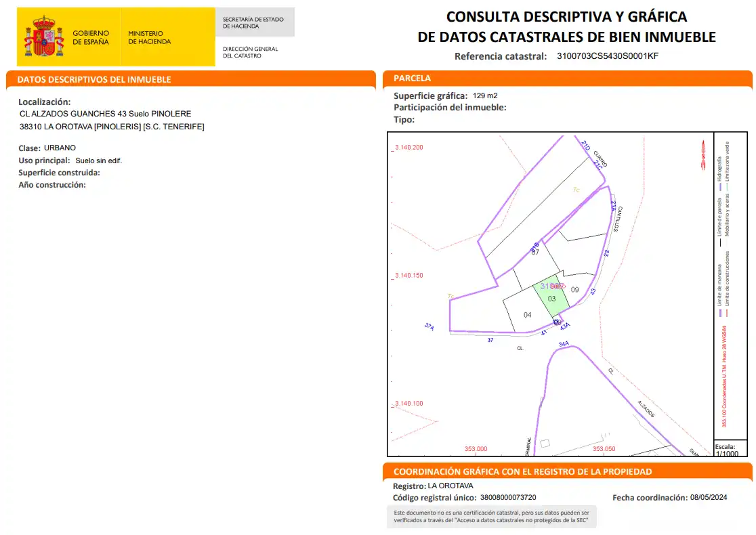Image resolution: width=756 pixels, height=535 pixels.
Task: Select the value 'Suelo sin edif.'
Action: point(98,161)
